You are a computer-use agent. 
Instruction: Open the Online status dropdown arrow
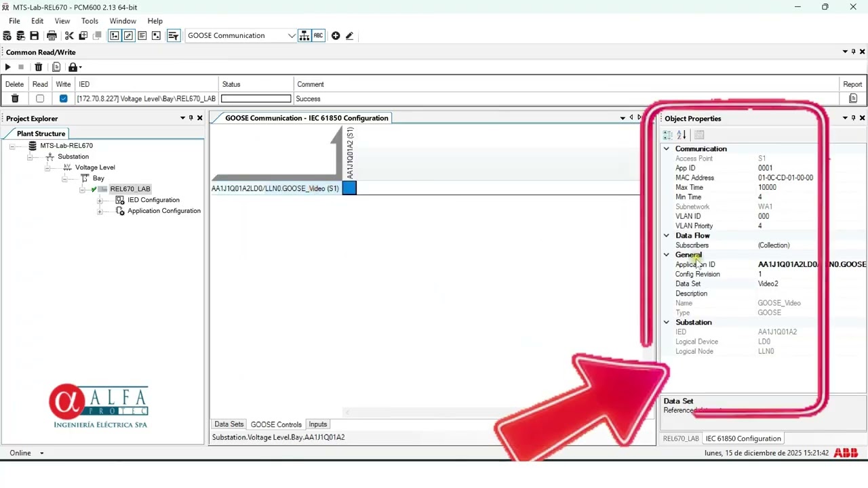click(x=41, y=453)
